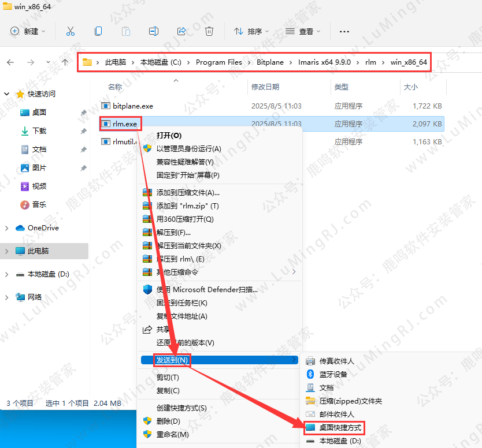Open the 新建 dropdown menu
This screenshot has height=448, width=482.
tap(27, 32)
